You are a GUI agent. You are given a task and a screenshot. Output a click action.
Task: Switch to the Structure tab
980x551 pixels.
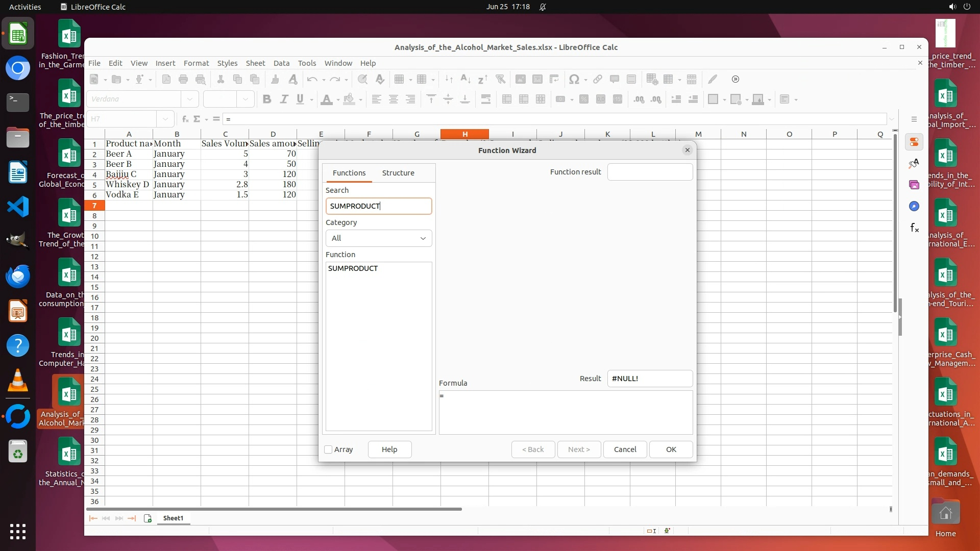[x=398, y=173]
